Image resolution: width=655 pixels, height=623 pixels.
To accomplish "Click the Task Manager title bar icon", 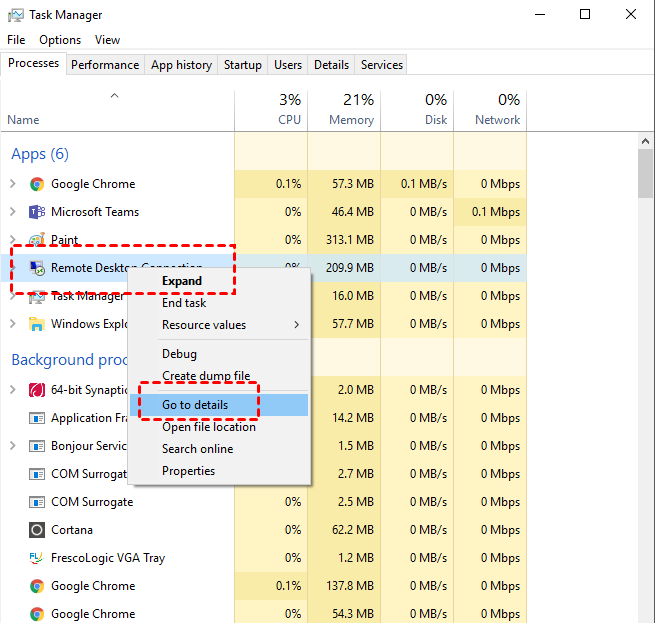I will 15,15.
